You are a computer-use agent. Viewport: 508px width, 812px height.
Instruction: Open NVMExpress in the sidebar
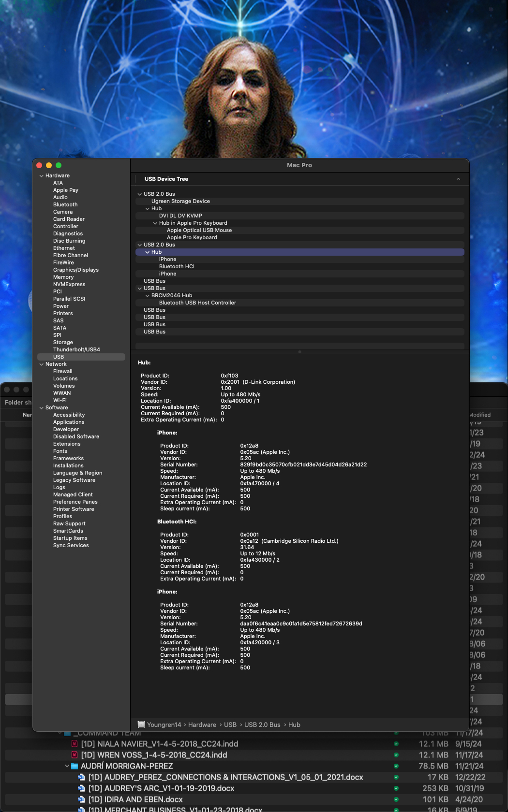pos(69,284)
